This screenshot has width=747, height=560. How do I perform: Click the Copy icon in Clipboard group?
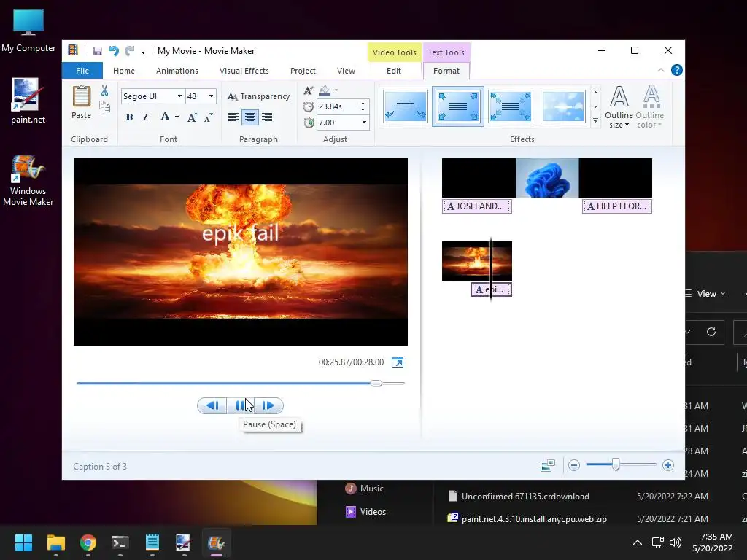coord(104,106)
